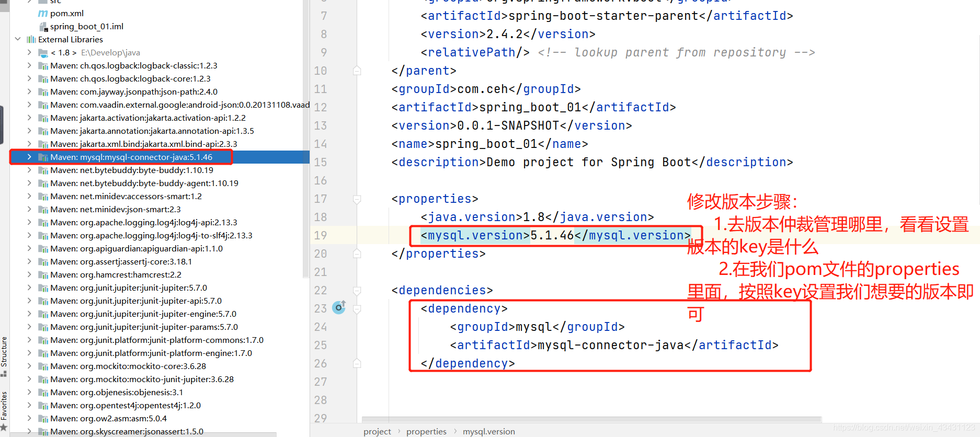Select Maven: org.ow2.asm:asm:5.0.4
This screenshot has width=980, height=437.
109,419
